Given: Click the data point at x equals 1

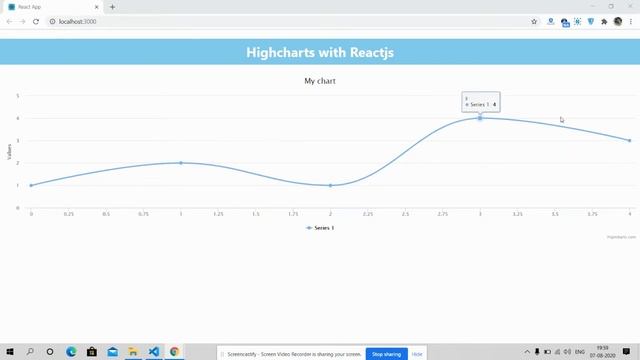Looking at the screenshot, I should 181,163.
